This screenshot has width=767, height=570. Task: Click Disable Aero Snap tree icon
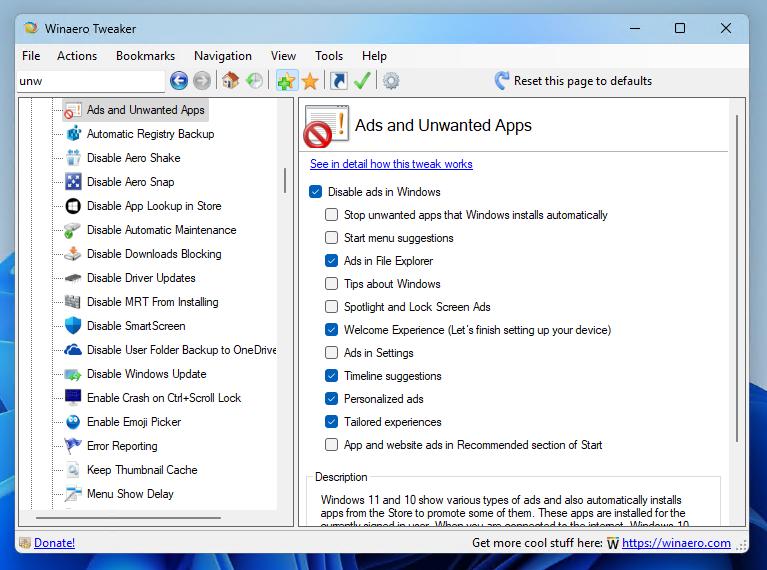click(x=73, y=182)
